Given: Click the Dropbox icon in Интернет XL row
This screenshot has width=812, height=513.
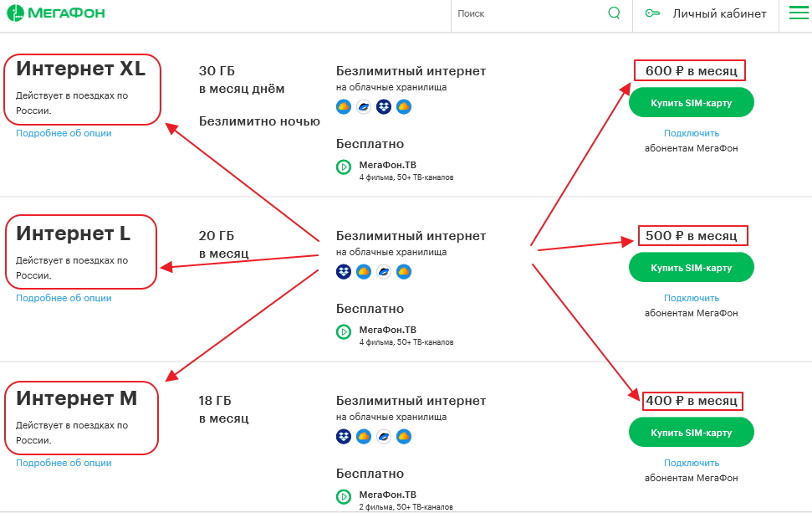Looking at the screenshot, I should (x=384, y=106).
